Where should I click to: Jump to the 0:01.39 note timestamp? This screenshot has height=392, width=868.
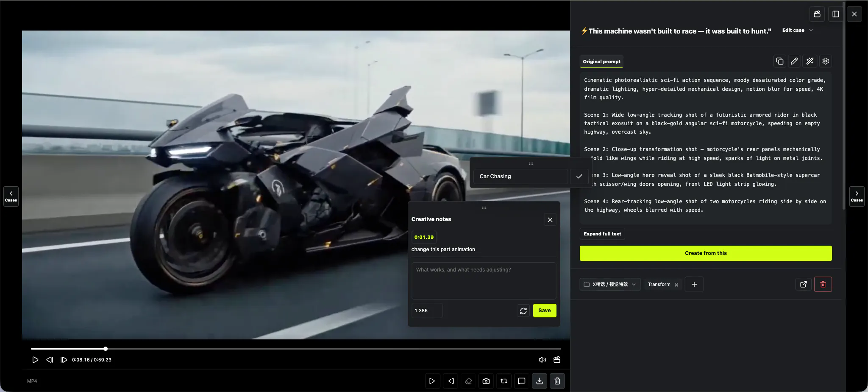(x=424, y=237)
